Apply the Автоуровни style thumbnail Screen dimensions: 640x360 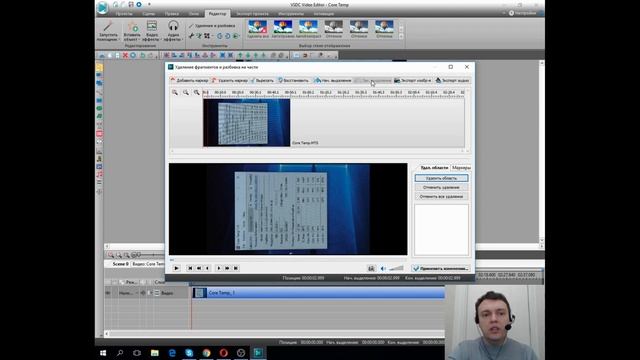tap(283, 29)
